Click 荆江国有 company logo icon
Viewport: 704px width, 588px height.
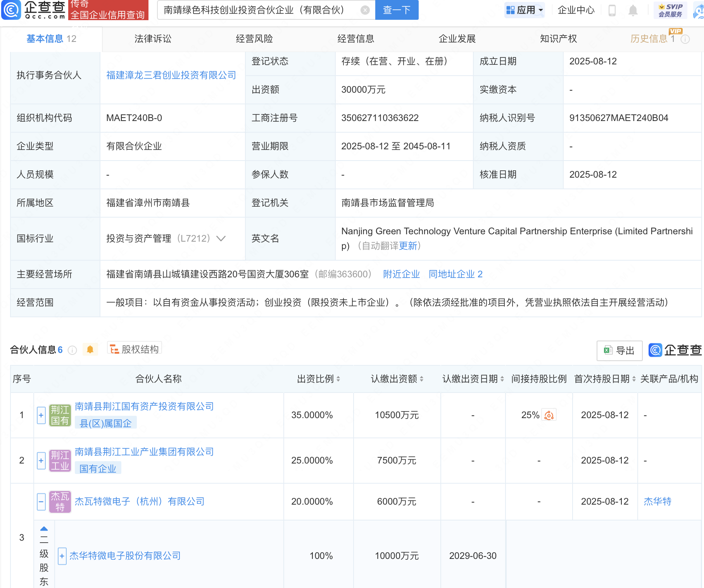pyautogui.click(x=60, y=415)
